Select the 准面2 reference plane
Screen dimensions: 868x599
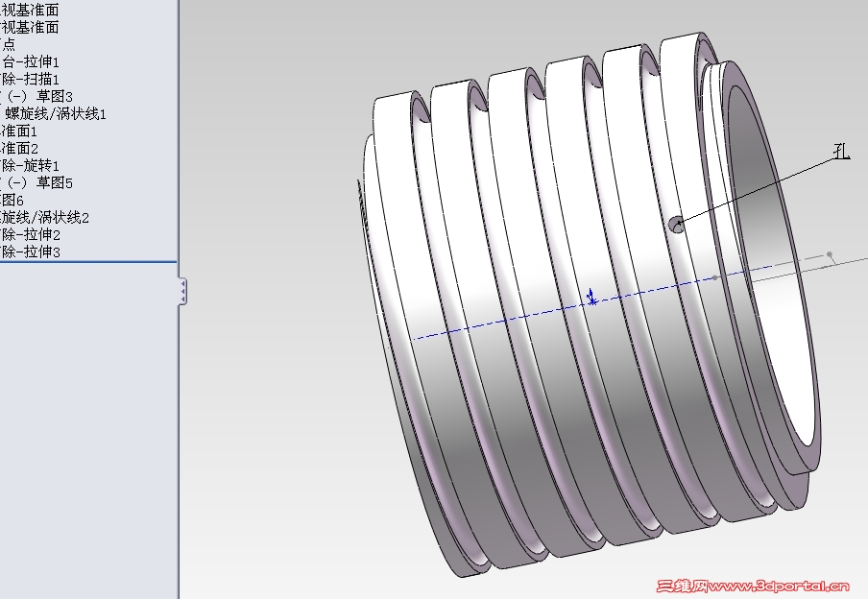19,149
